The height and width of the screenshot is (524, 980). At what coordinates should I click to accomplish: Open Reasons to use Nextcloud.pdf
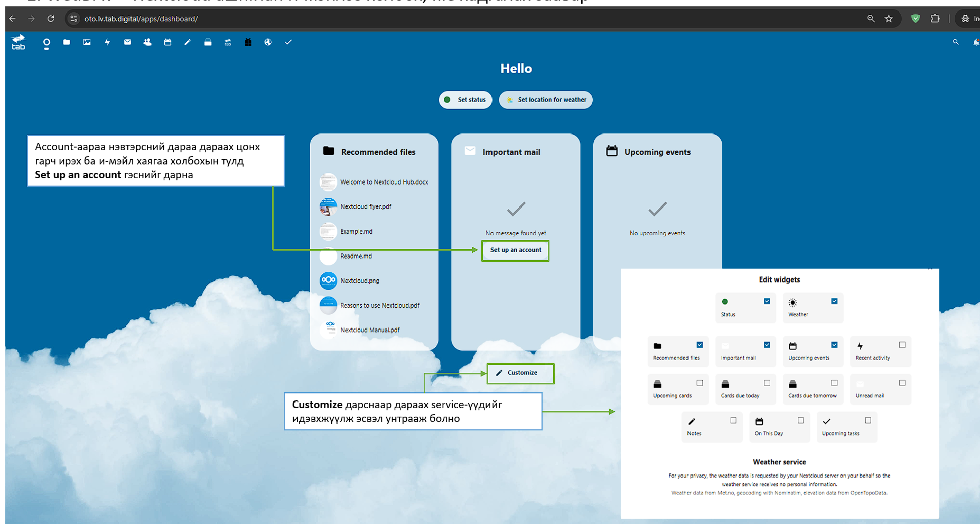(374, 305)
